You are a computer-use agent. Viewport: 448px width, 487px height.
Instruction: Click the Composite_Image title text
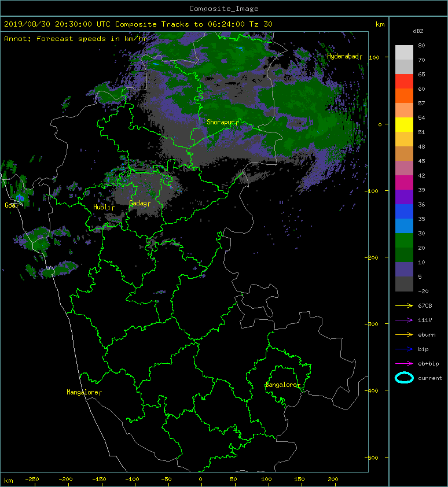click(224, 9)
